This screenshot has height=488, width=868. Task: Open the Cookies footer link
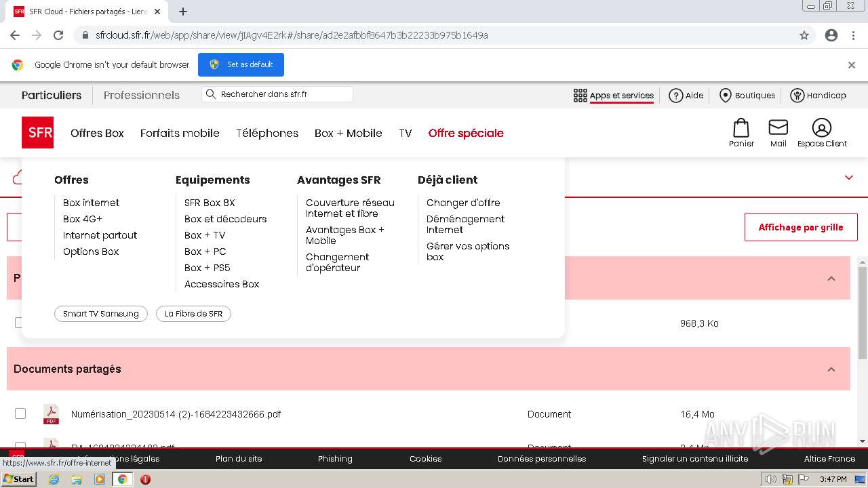pyautogui.click(x=425, y=459)
